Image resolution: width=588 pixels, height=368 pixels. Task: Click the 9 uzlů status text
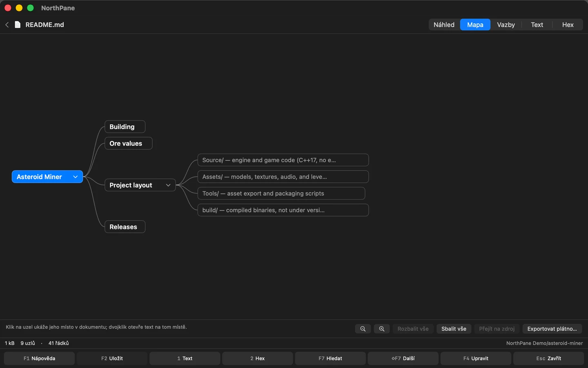(x=28, y=343)
